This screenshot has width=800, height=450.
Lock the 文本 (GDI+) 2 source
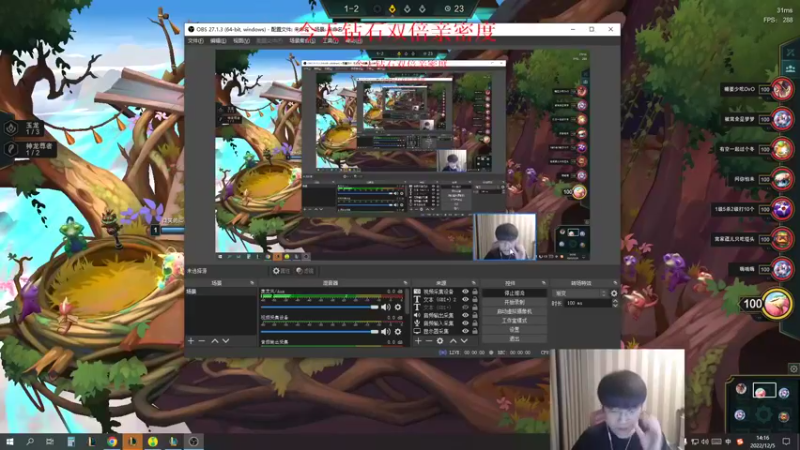click(x=475, y=299)
